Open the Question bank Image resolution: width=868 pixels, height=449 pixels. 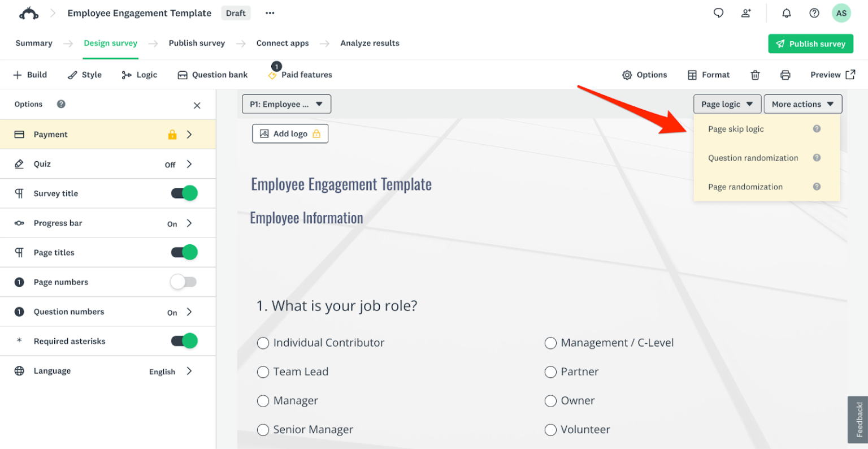(x=212, y=75)
